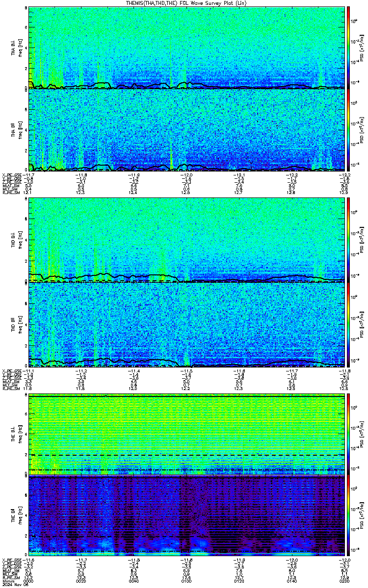
Task: Click the hhmm time axis label
Action: point(7,581)
